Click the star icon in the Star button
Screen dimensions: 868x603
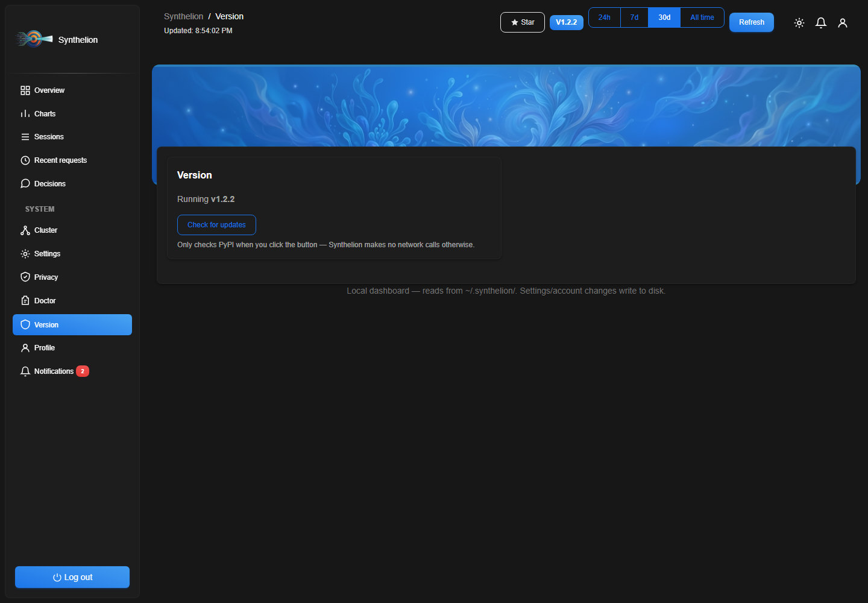click(x=515, y=22)
